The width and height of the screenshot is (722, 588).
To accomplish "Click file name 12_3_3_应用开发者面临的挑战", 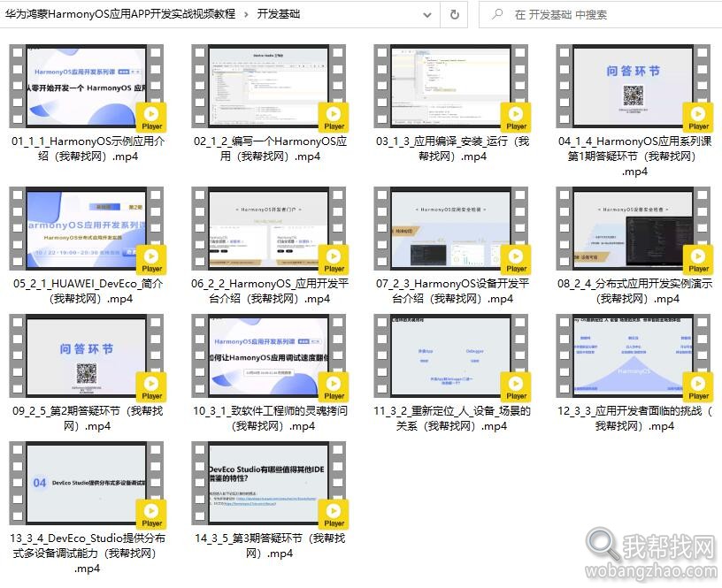I will tap(635, 419).
